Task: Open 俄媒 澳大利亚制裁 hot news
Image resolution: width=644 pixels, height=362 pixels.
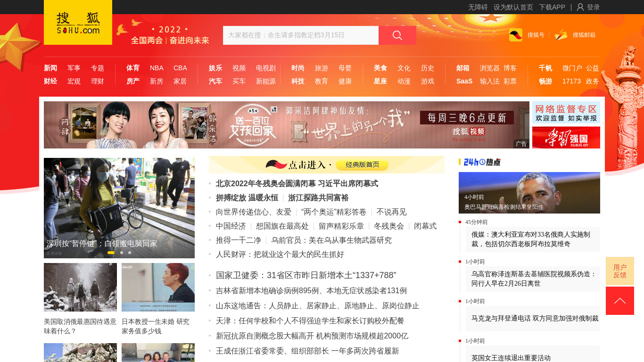Action: (x=531, y=239)
